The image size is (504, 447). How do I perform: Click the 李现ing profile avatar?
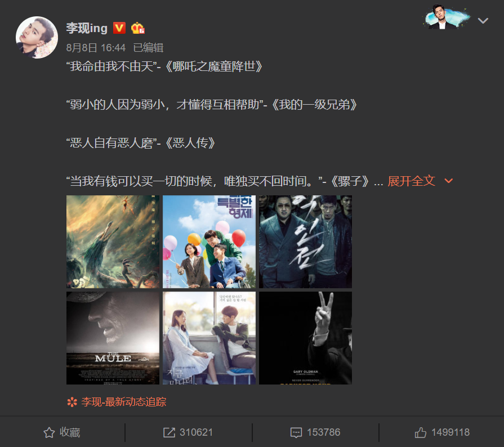[x=37, y=37]
